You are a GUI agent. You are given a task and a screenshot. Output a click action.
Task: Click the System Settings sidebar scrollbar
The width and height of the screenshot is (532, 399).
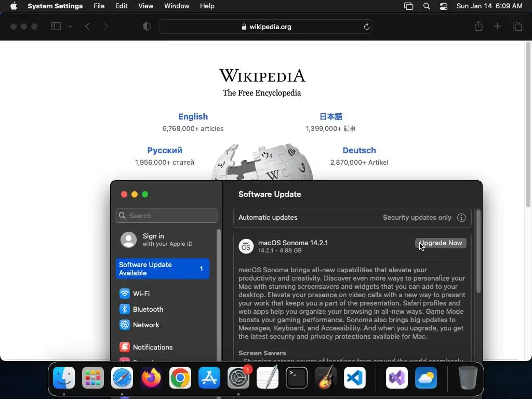(219, 295)
